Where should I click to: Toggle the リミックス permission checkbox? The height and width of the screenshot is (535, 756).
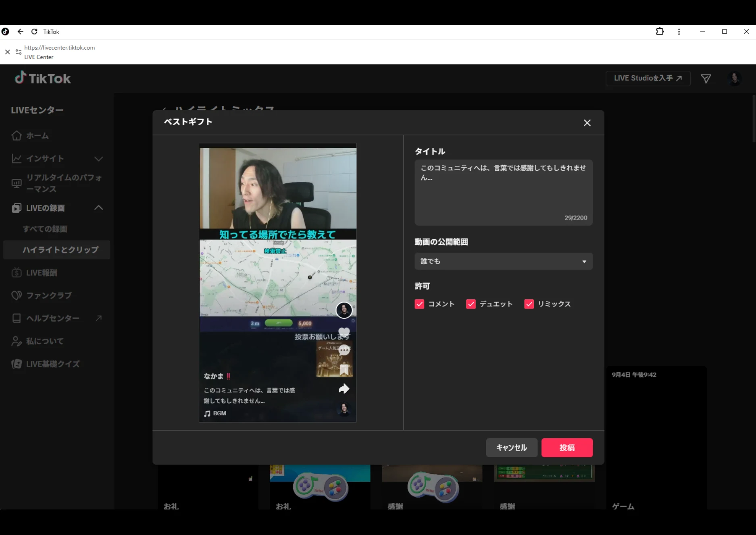coord(529,304)
